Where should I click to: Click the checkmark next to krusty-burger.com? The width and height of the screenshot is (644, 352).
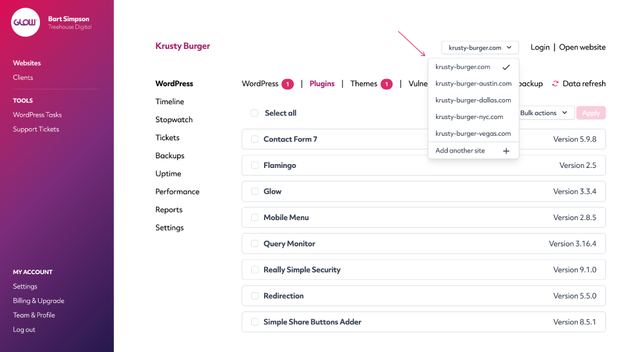pos(506,67)
